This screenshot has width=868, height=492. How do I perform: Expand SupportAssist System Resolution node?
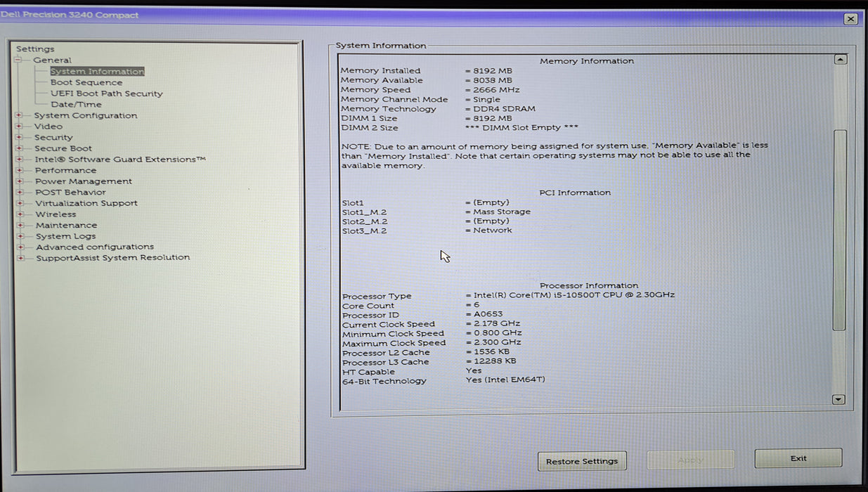point(20,258)
